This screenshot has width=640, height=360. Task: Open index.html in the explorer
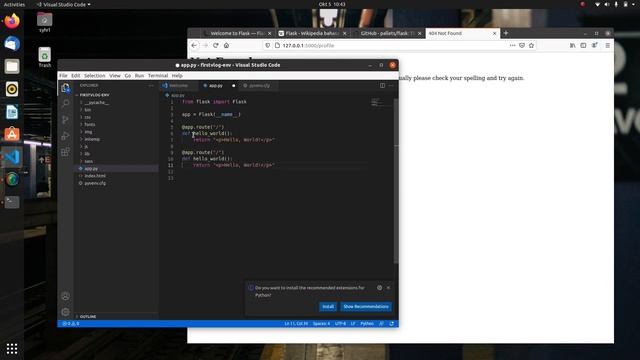tap(95, 176)
